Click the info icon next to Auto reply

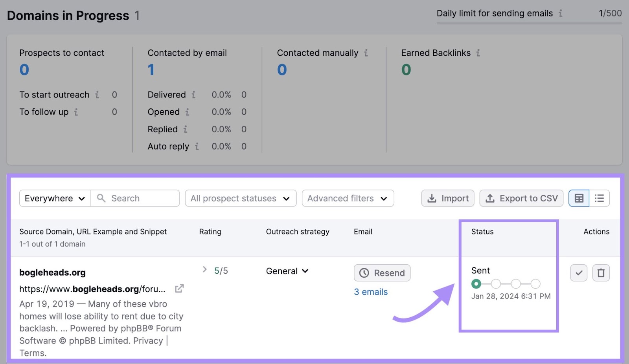197,146
